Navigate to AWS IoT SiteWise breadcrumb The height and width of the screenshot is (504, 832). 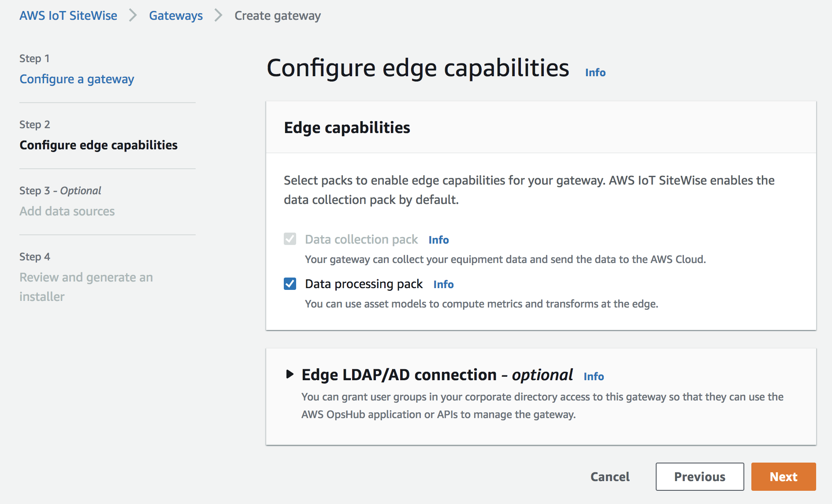coord(68,15)
